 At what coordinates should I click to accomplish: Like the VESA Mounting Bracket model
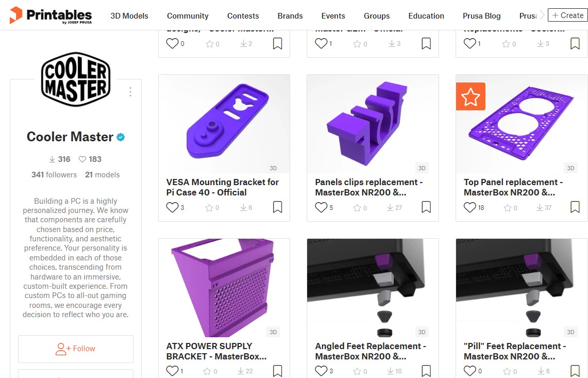[172, 207]
